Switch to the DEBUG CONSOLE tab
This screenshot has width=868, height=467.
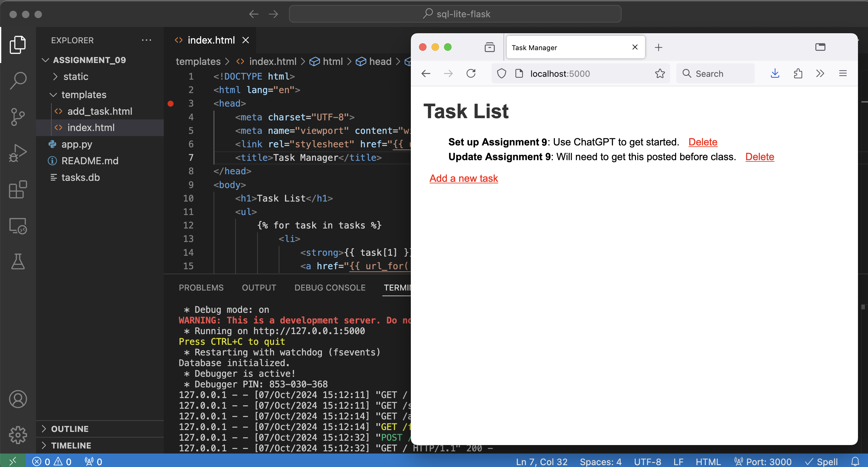[329, 288]
